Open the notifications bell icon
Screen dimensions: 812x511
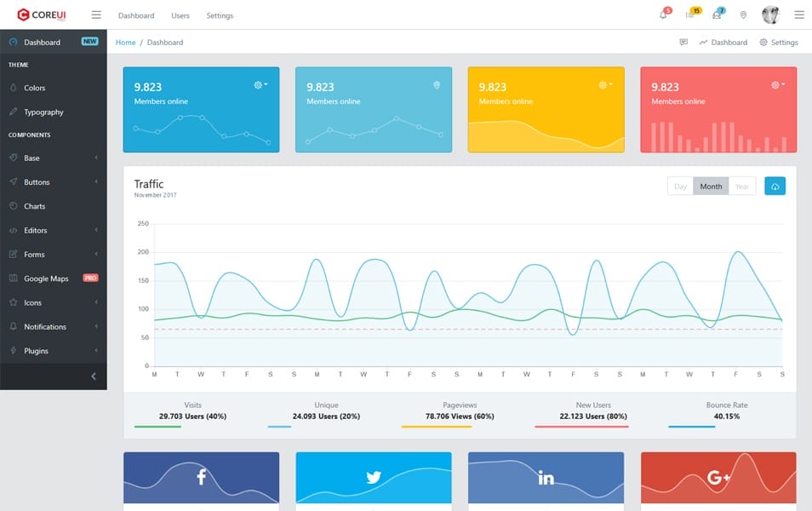(x=662, y=14)
